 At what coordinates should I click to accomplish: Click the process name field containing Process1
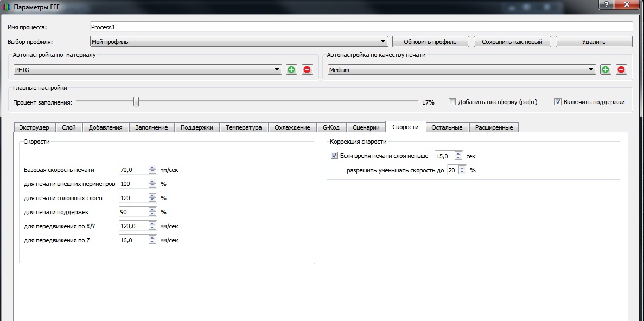click(361, 27)
